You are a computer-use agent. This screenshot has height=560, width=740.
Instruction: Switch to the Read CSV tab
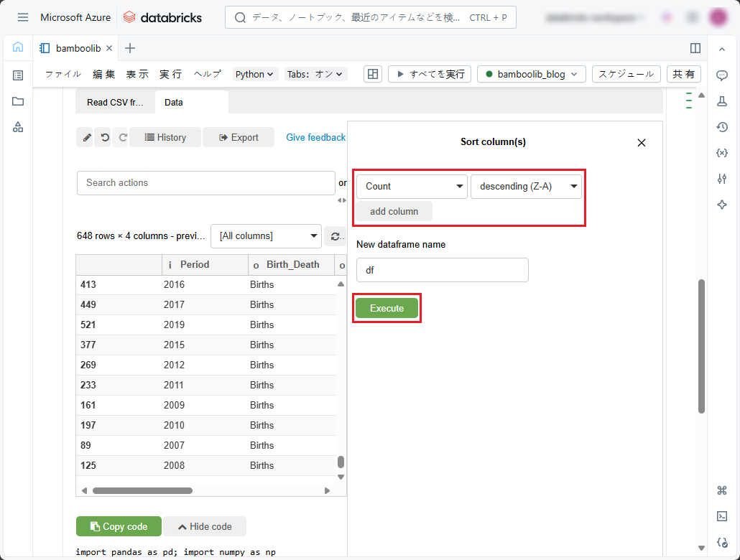115,103
